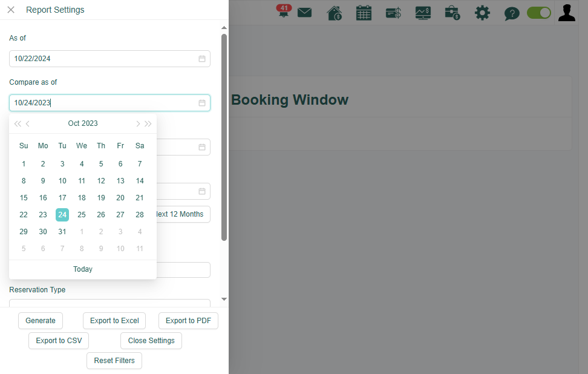Open the user profile avatar
Image resolution: width=588 pixels, height=374 pixels.
567,13
